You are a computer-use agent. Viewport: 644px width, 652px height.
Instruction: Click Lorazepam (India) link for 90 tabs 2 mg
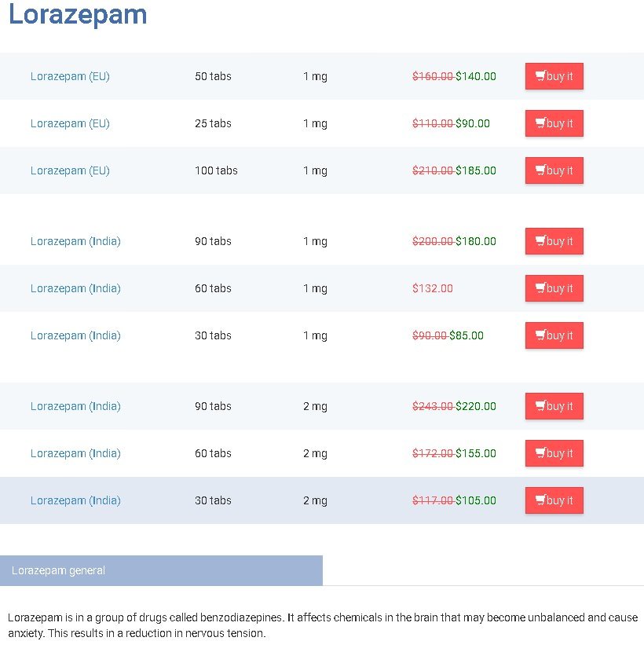pos(75,406)
